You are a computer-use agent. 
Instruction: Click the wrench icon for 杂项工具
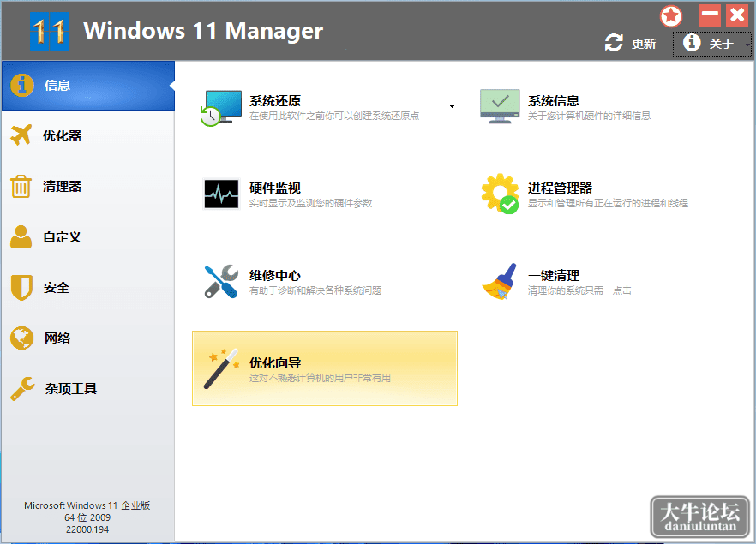pos(22,388)
